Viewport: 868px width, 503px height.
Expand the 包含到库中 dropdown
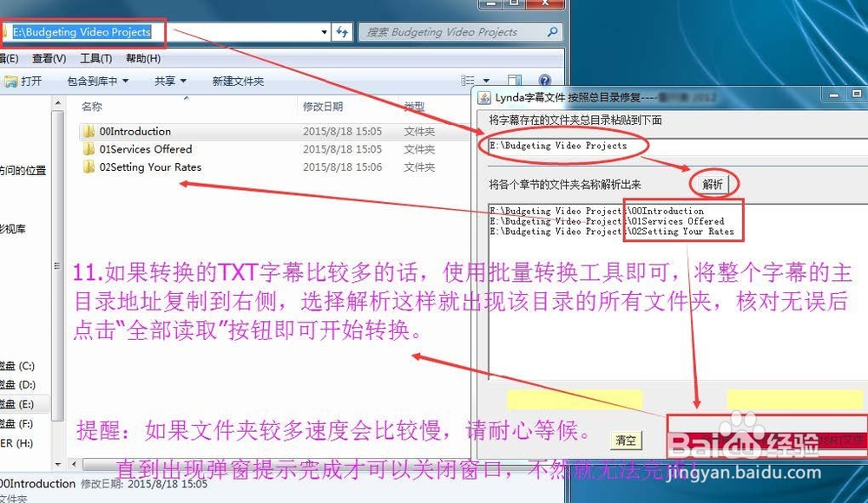pyautogui.click(x=98, y=82)
